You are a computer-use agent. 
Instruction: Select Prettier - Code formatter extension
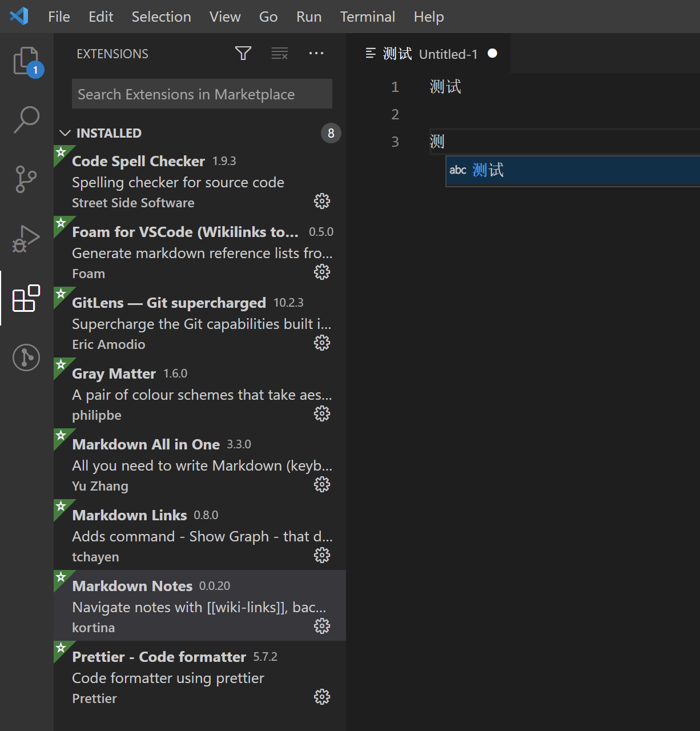[x=200, y=676]
